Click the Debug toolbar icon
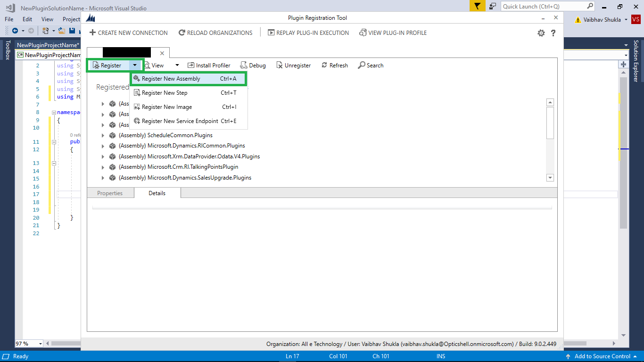 point(253,65)
